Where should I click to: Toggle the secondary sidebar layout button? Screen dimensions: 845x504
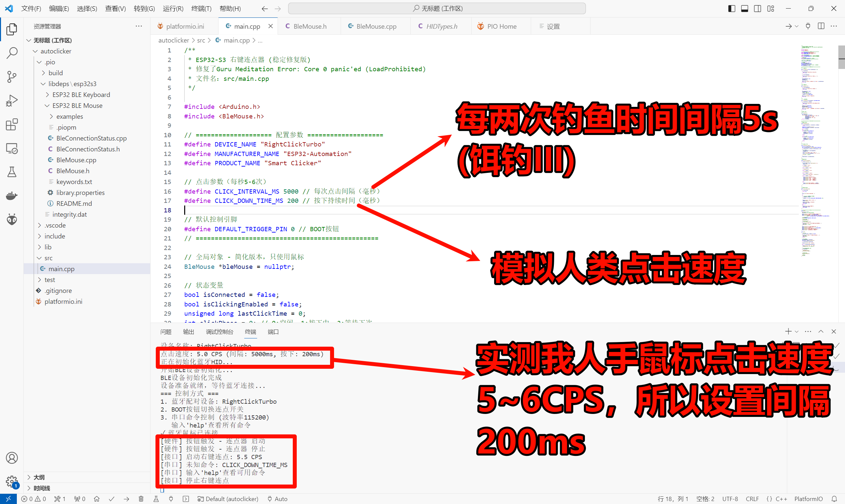[757, 9]
